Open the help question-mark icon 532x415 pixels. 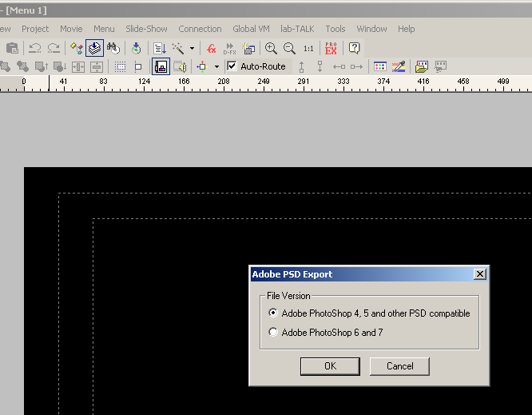click(354, 48)
